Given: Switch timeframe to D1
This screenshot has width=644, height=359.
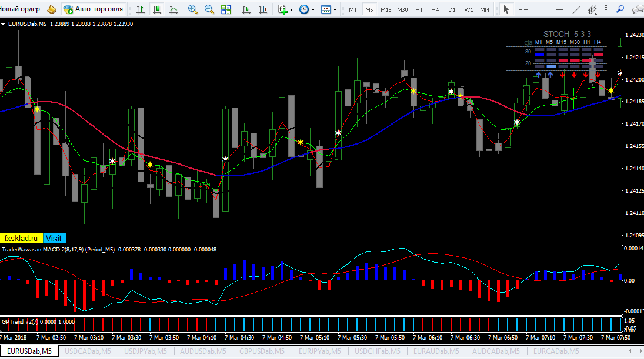Looking at the screenshot, I should tap(452, 9).
